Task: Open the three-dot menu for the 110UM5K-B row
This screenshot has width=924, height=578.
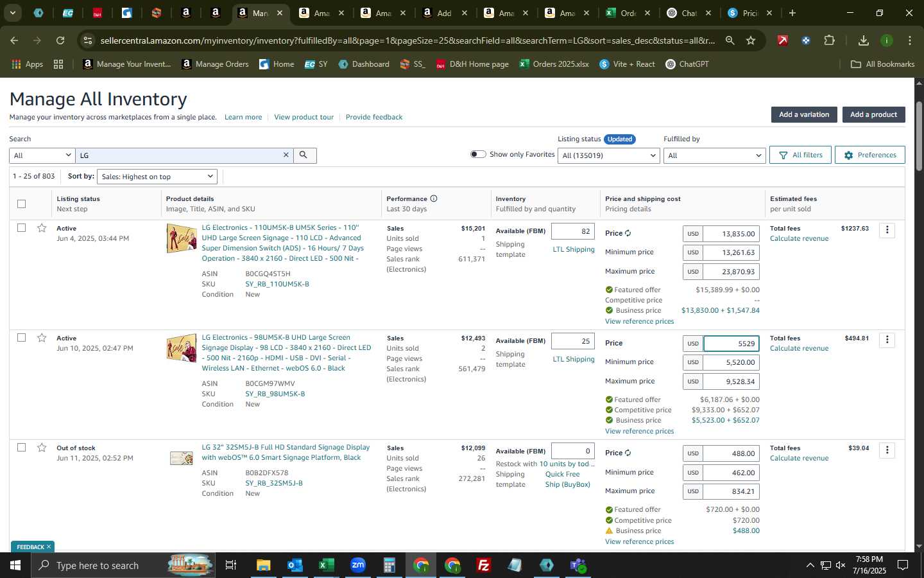Action: click(x=887, y=230)
